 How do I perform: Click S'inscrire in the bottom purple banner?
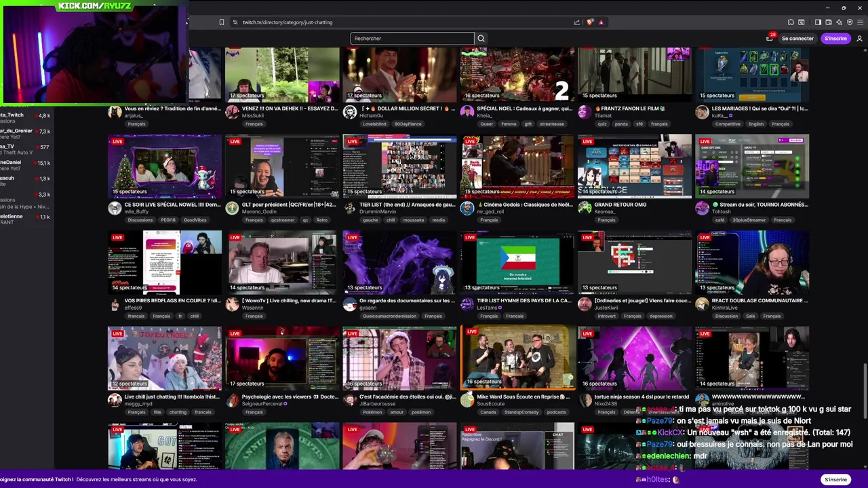point(835,480)
